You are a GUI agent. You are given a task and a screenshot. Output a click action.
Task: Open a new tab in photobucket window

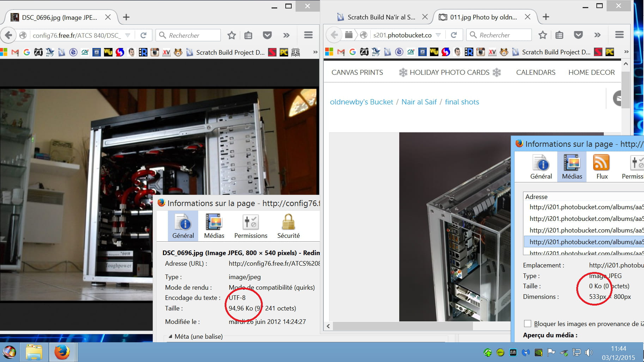tap(546, 17)
